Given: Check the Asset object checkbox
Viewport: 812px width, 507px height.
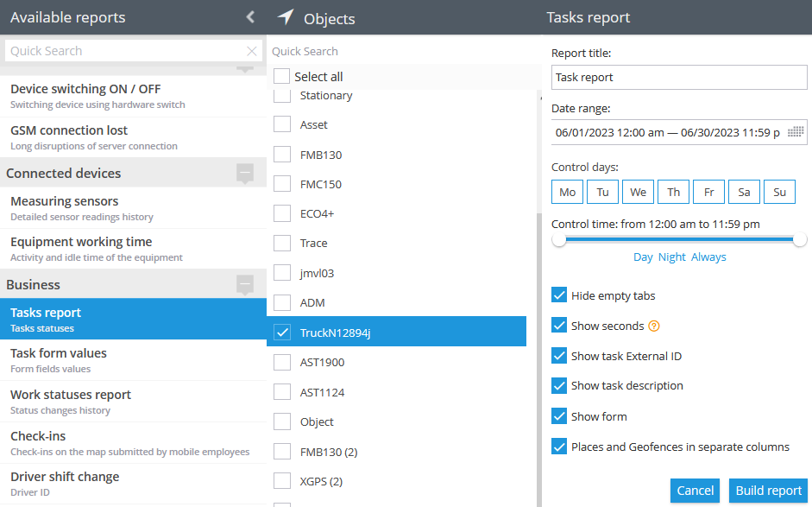Looking at the screenshot, I should point(281,124).
